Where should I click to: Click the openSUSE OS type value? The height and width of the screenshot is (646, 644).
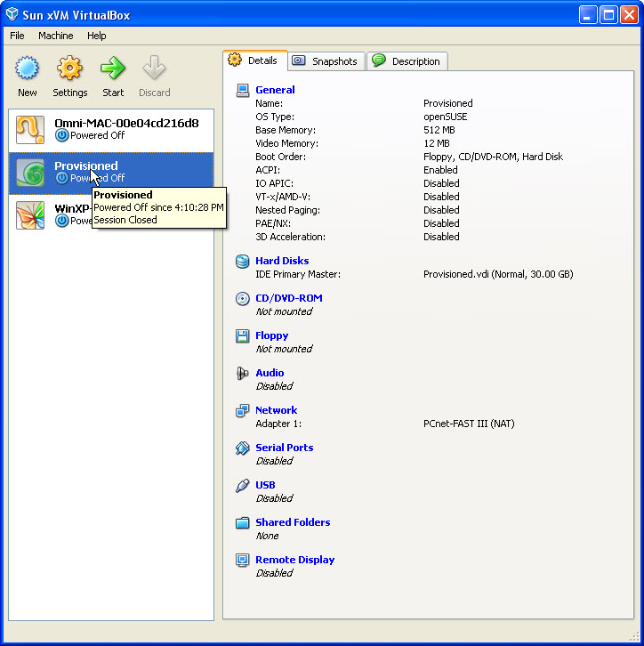(x=445, y=117)
